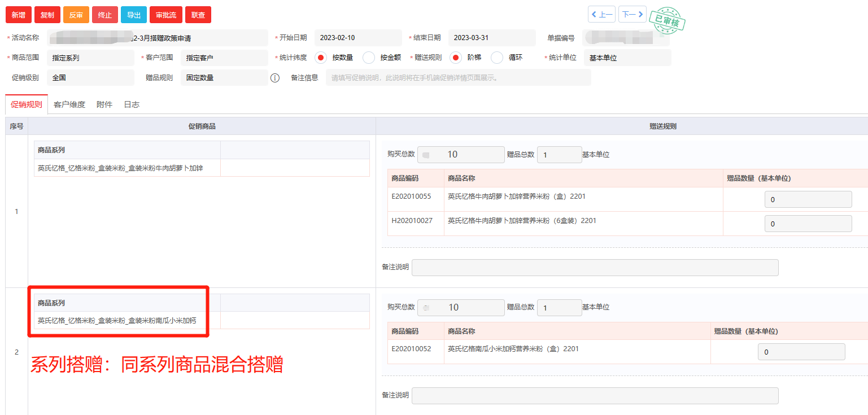868x415 pixels.
Task: Click the 备注信息 input field
Action: (457, 78)
